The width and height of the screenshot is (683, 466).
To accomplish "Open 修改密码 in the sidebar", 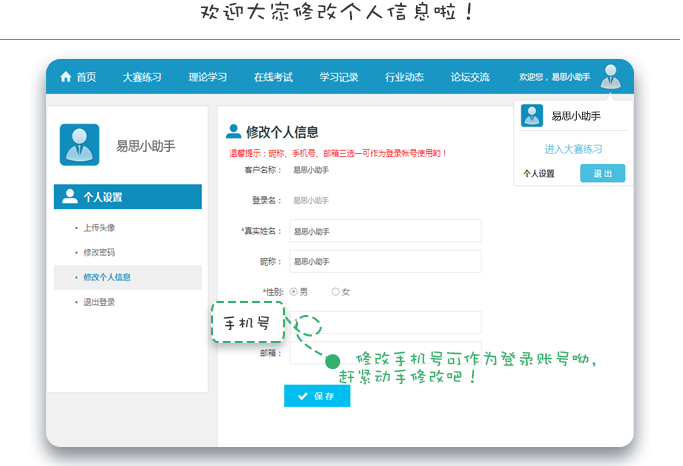I will (x=99, y=253).
